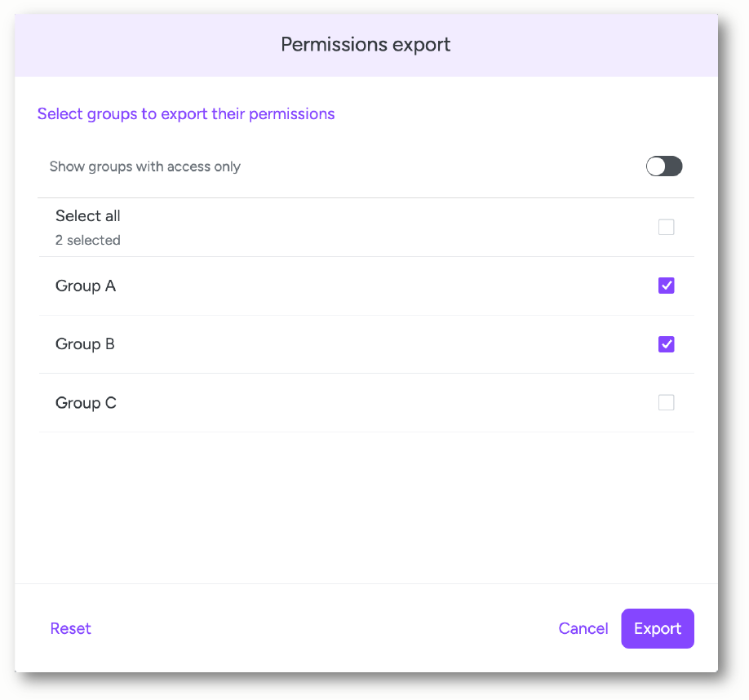Click the purple Export button
This screenshot has width=749, height=700.
658,628
